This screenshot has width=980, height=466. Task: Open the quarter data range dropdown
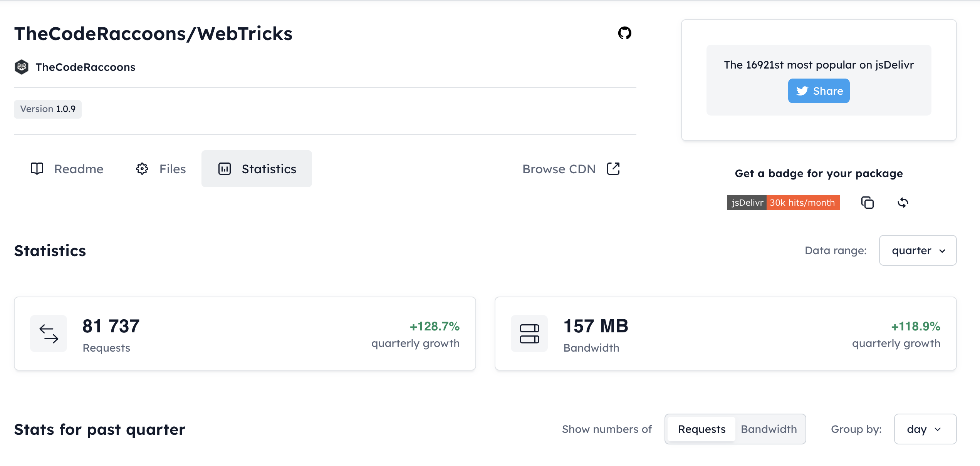918,250
